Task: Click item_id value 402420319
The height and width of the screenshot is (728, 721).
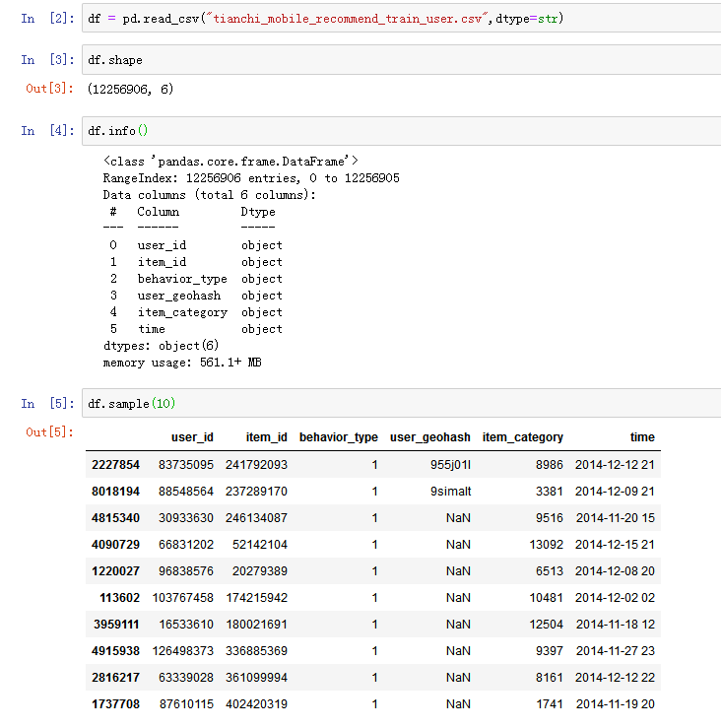Action: pos(256,704)
